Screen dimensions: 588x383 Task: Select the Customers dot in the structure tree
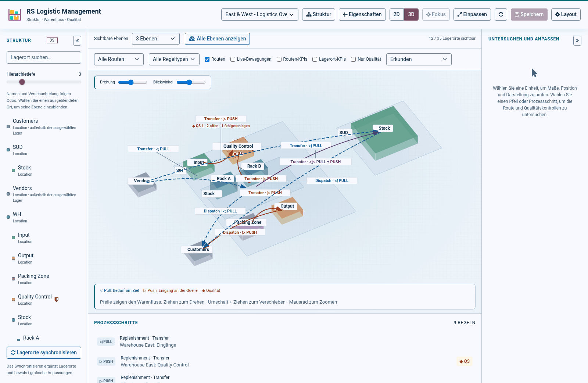tap(8, 126)
